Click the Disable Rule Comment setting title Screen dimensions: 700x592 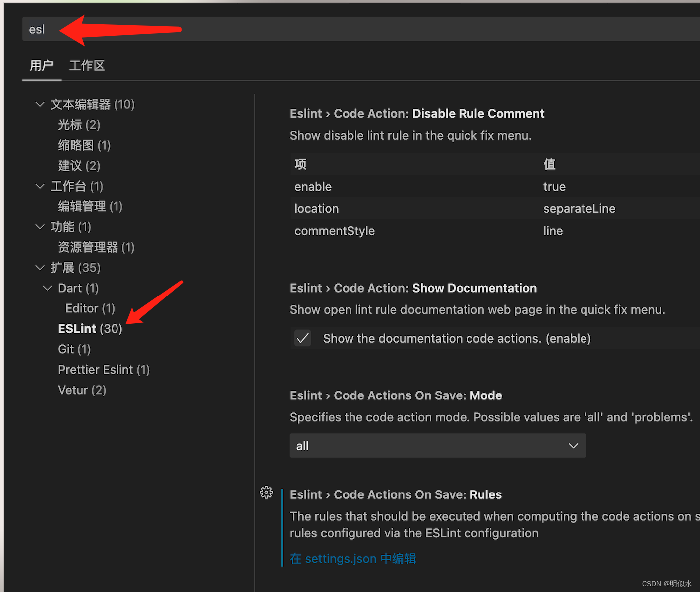(x=417, y=114)
